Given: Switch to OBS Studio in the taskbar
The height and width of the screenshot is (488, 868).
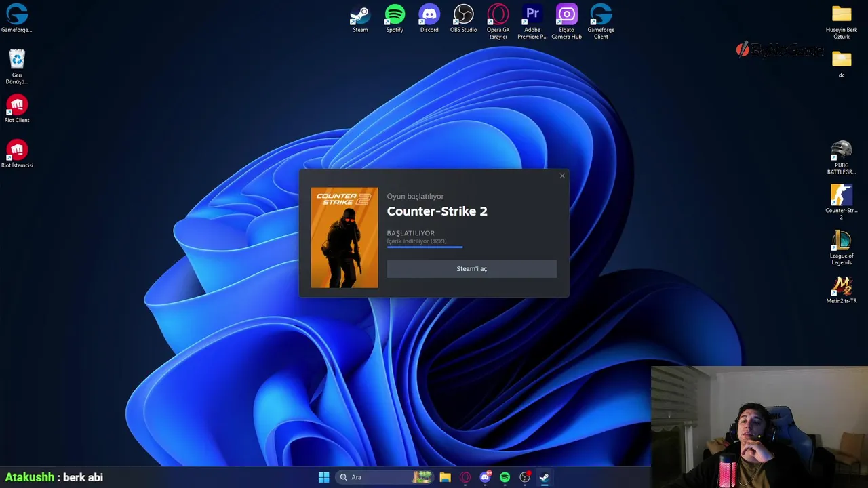Looking at the screenshot, I should (x=525, y=477).
